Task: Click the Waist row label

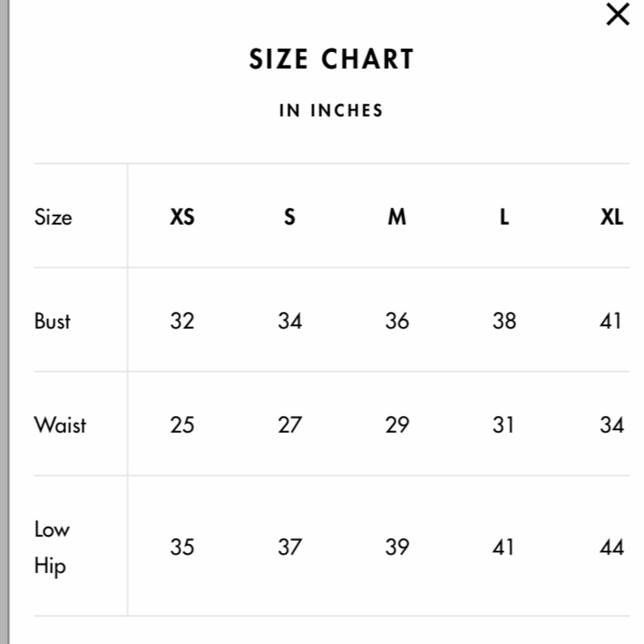Action: click(x=60, y=425)
